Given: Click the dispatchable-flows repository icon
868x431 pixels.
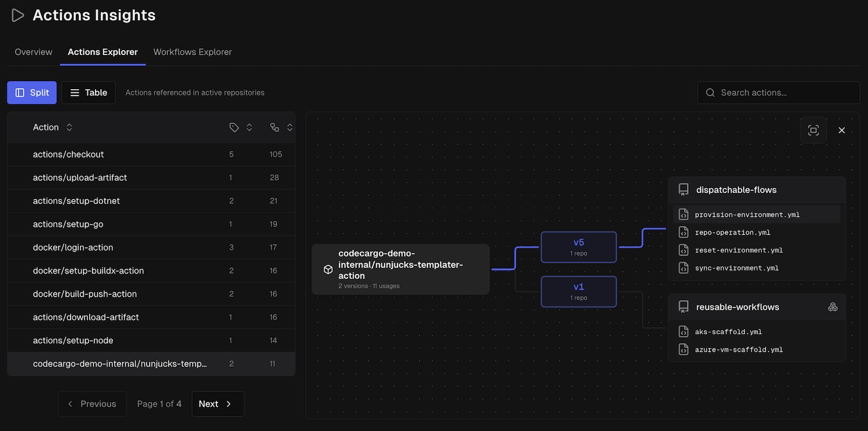Looking at the screenshot, I should click(683, 189).
